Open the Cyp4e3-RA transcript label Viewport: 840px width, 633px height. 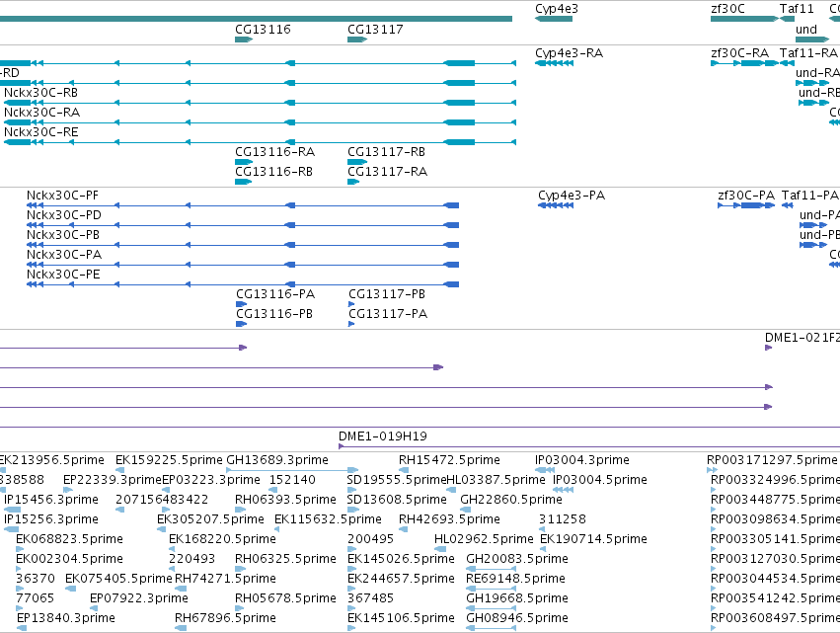[569, 53]
